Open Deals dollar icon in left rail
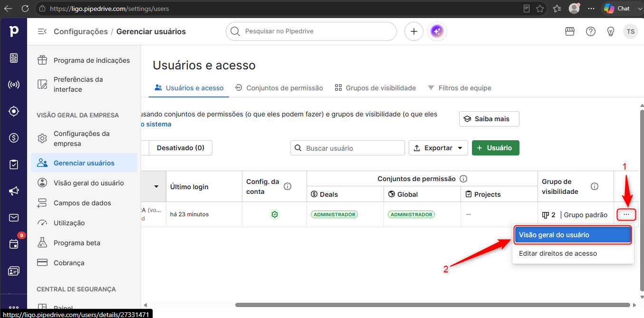 [x=14, y=138]
